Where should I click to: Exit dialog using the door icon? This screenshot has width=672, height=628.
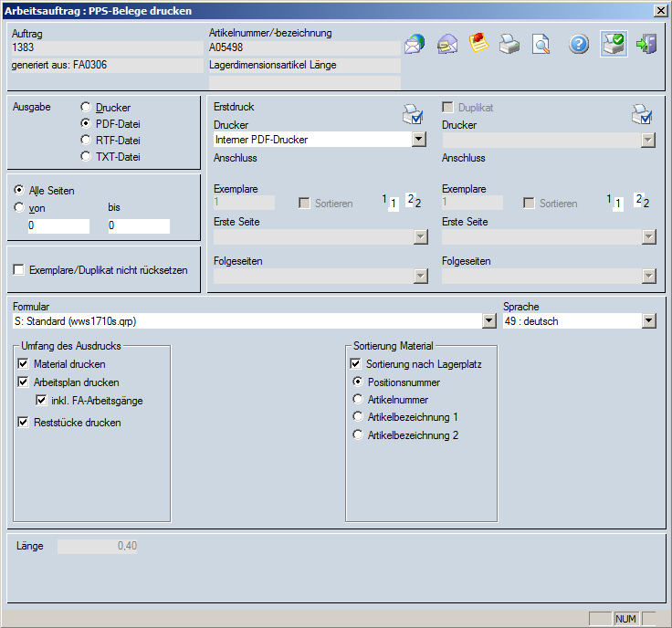click(x=646, y=44)
